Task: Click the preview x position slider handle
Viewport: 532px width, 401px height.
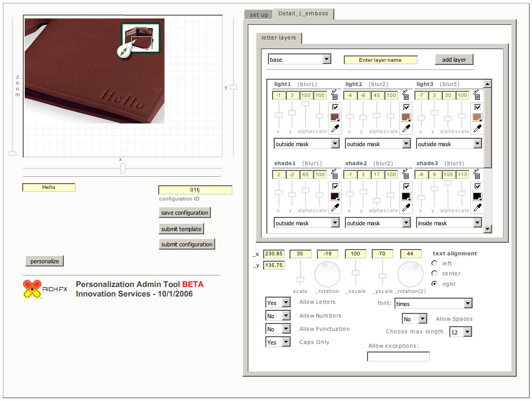Action: click(123, 168)
